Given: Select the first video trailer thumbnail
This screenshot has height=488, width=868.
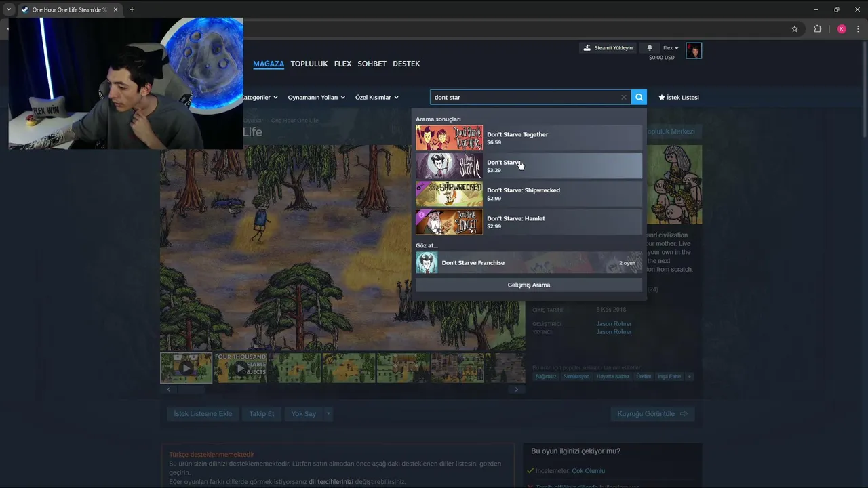Looking at the screenshot, I should [x=186, y=368].
